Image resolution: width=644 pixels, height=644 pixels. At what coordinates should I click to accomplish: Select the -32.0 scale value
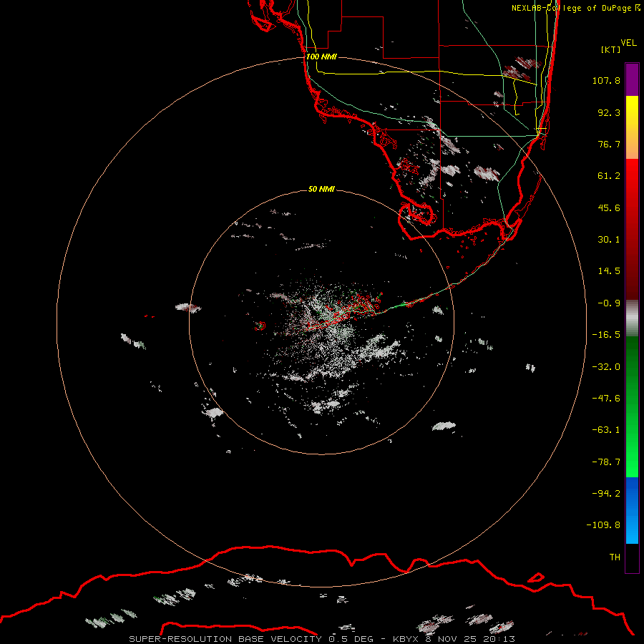(606, 367)
